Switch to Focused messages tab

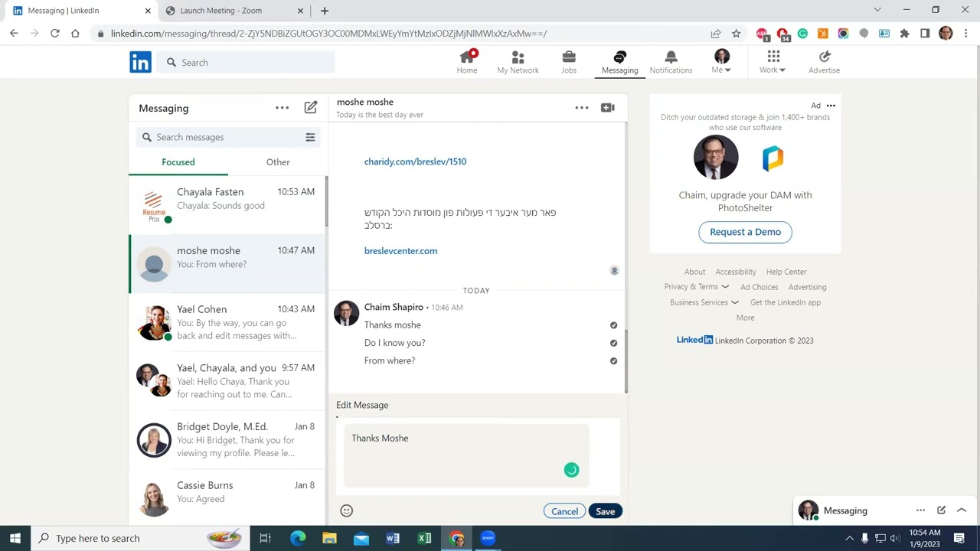coord(178,162)
